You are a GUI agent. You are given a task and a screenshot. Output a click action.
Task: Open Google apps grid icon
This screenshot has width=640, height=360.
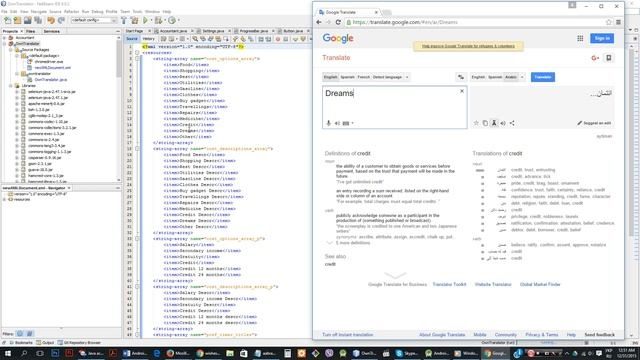[x=580, y=38]
